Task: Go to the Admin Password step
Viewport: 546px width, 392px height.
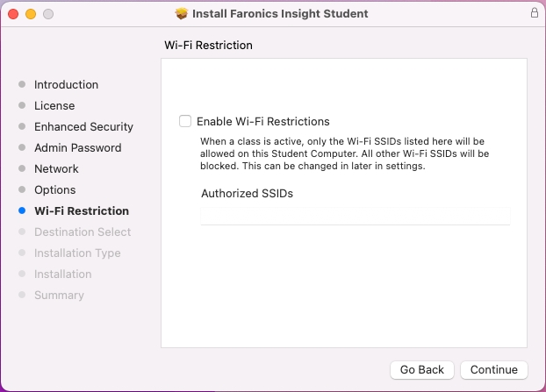Action: pyautogui.click(x=77, y=148)
